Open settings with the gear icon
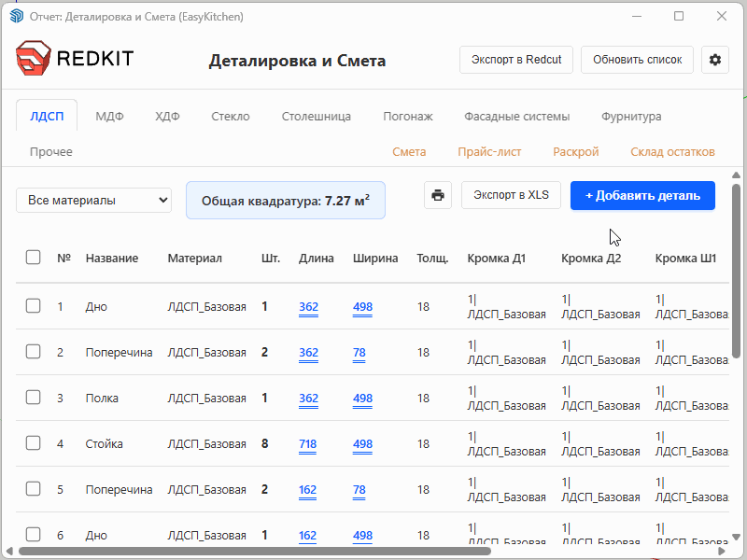 pos(714,60)
